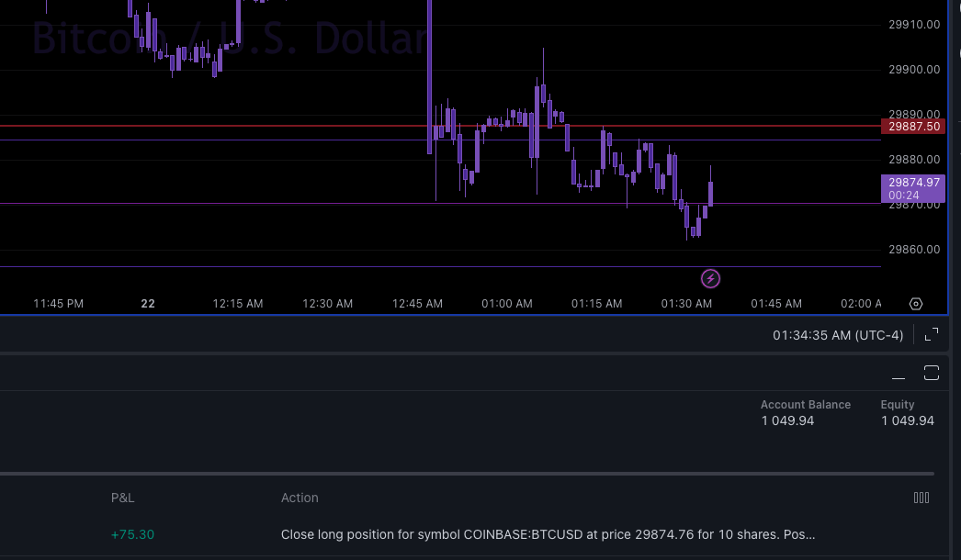Click the date 22 marker on the time axis
Screen dimensions: 961x560
147,303
